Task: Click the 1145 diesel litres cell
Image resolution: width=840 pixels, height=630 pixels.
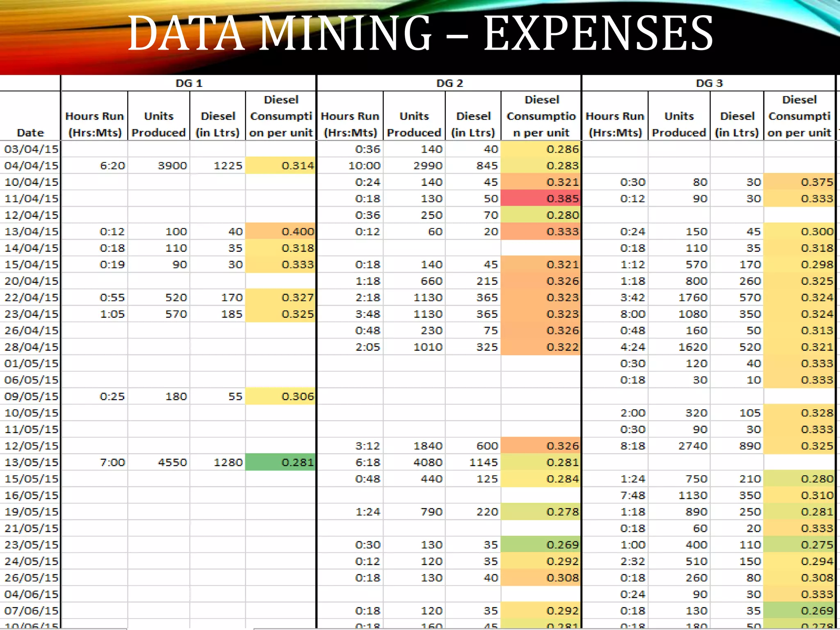Action: tap(483, 462)
